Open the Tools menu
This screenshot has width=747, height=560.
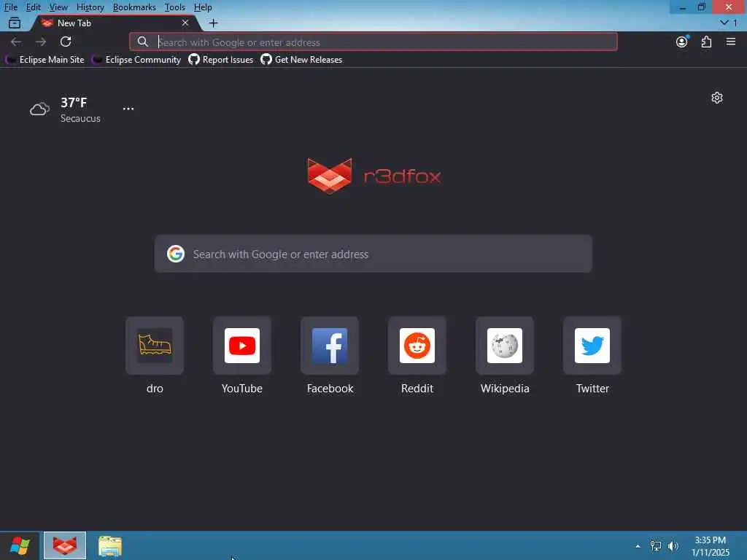click(174, 7)
